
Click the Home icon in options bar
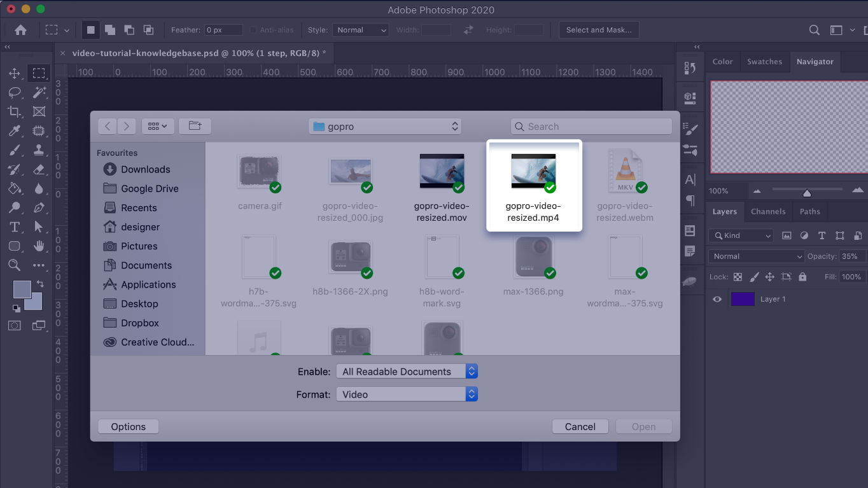(x=20, y=30)
